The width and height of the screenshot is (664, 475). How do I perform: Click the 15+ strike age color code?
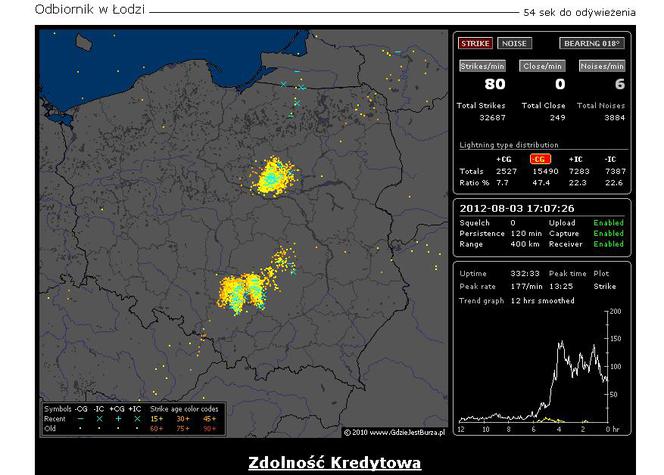[157, 419]
